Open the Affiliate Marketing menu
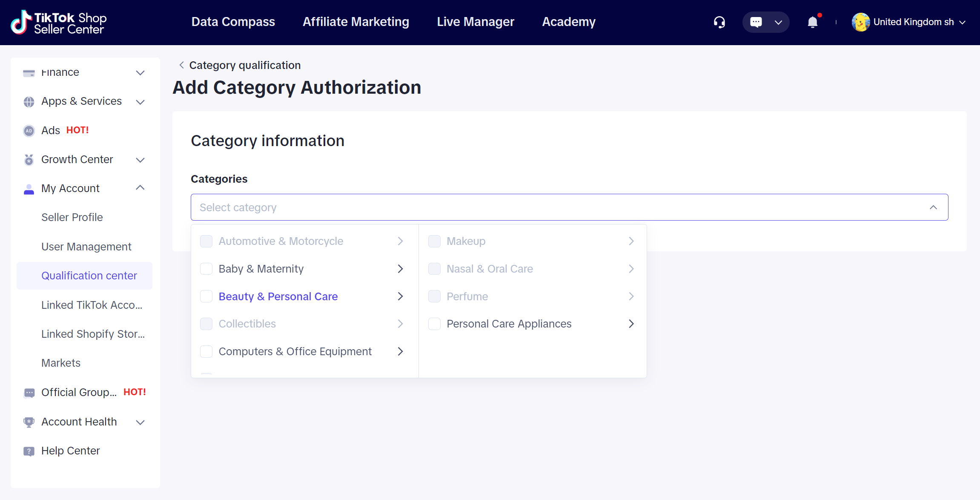 pos(355,22)
